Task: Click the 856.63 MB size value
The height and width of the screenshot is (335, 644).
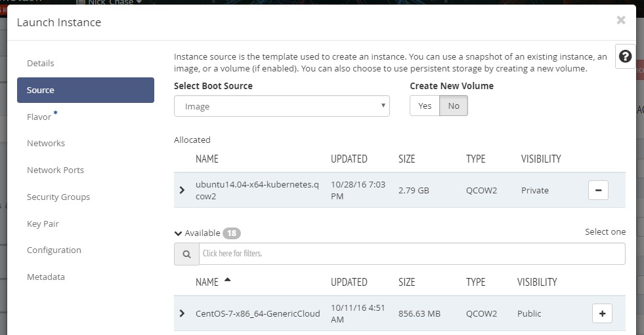Action: (419, 313)
